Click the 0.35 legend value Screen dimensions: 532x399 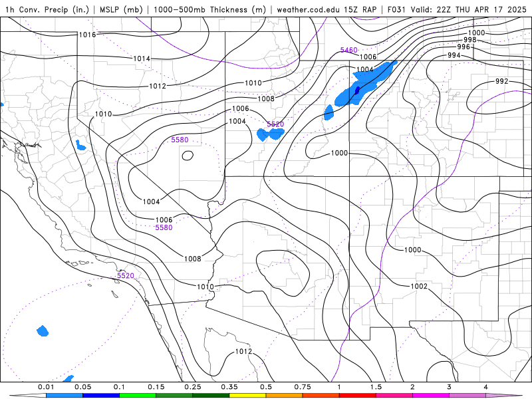point(229,387)
